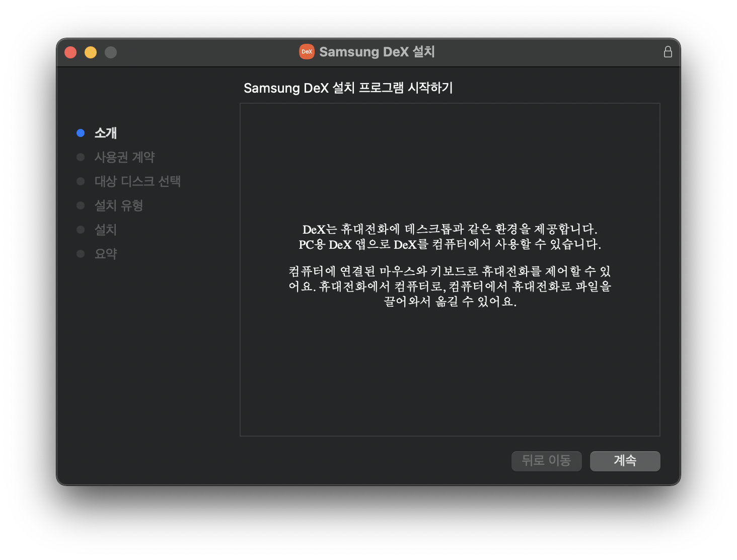Select the 설치 유형 step in sidebar
737x560 pixels.
coord(119,205)
